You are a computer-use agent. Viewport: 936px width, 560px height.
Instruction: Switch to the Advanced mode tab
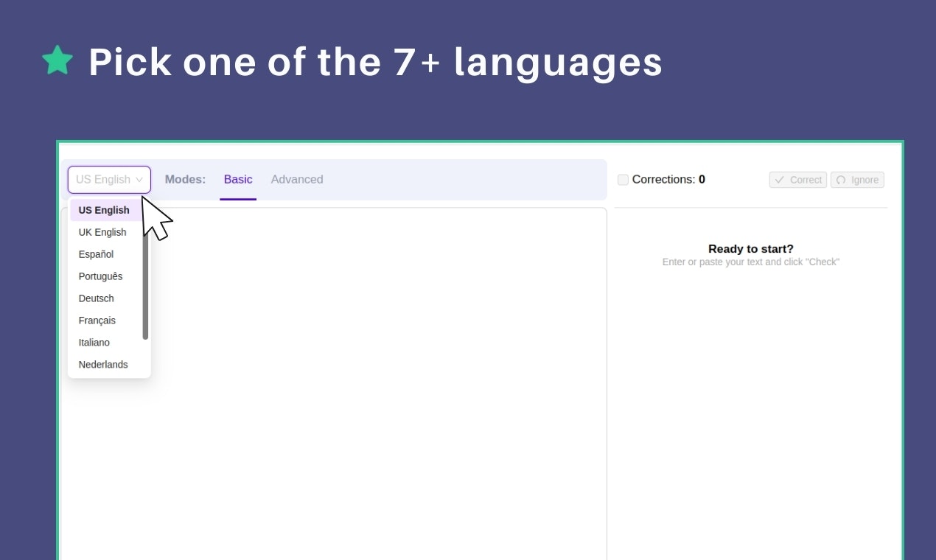pyautogui.click(x=297, y=180)
